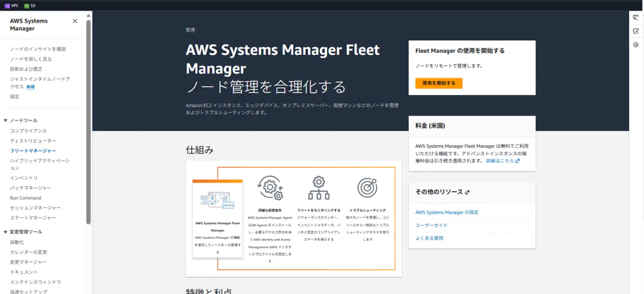Open 変更マネージャー in the sidebar

coord(28,262)
